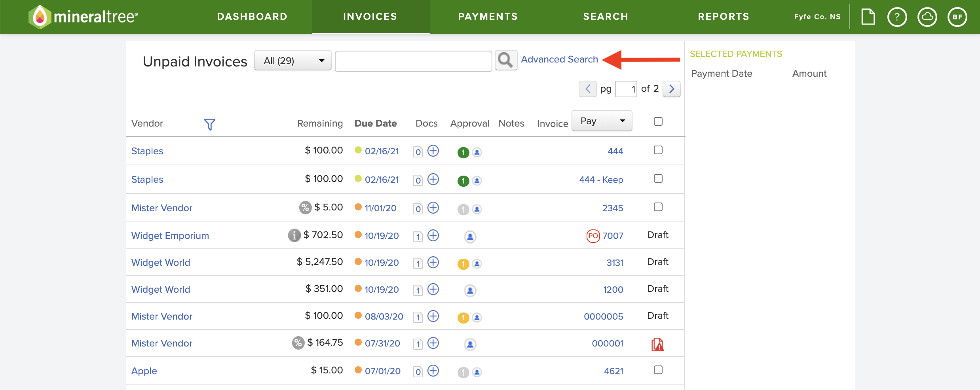Screen dimensions: 980x390
Task: Click the invoice search text field
Action: point(413,61)
